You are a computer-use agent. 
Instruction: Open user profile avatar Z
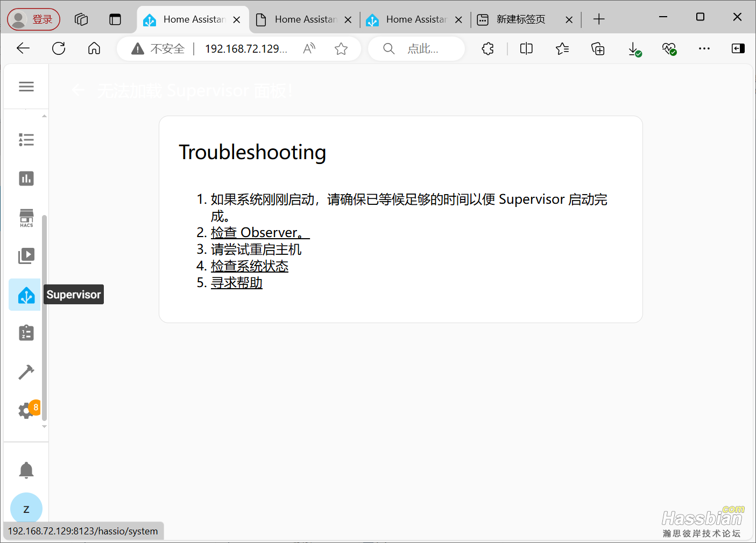tap(26, 509)
